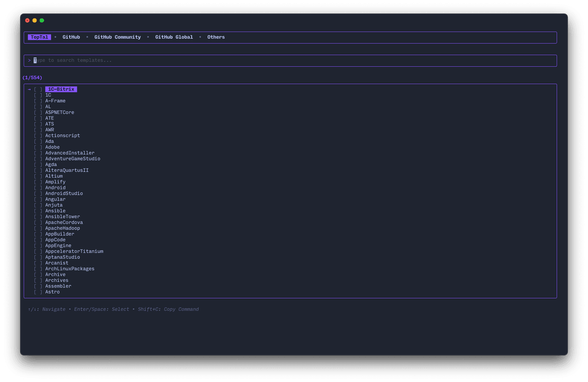The image size is (588, 382).
Task: Enable the Android checkbox
Action: pyautogui.click(x=38, y=188)
